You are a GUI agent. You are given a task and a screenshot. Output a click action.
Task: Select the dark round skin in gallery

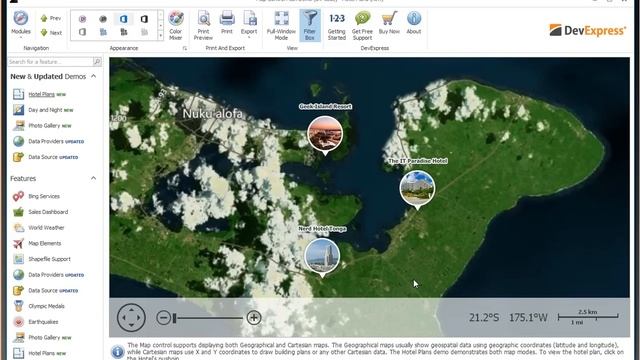pos(103,19)
